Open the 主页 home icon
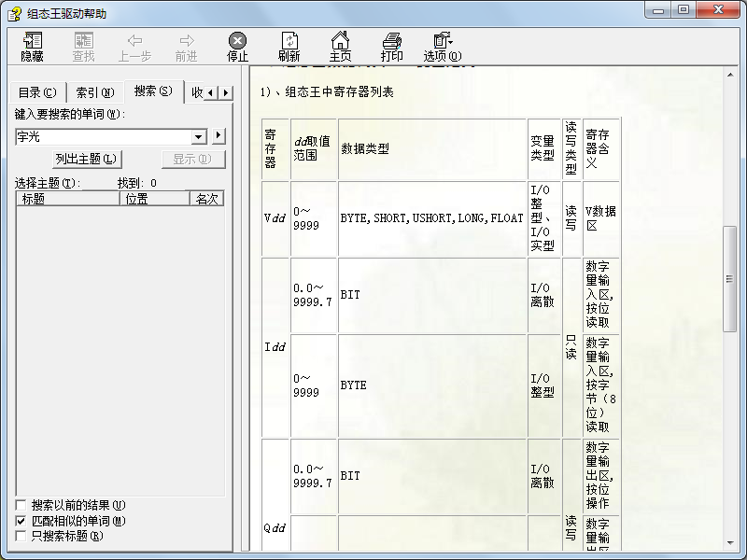 click(x=340, y=47)
